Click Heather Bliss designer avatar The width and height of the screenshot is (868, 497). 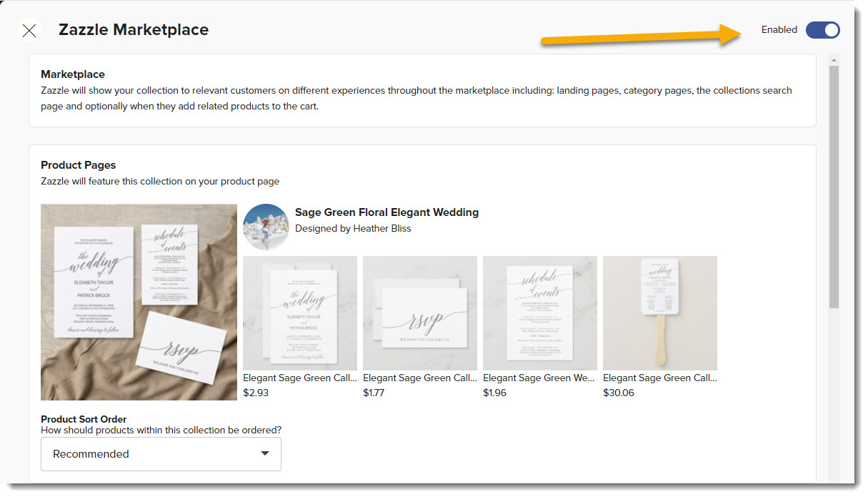266,227
